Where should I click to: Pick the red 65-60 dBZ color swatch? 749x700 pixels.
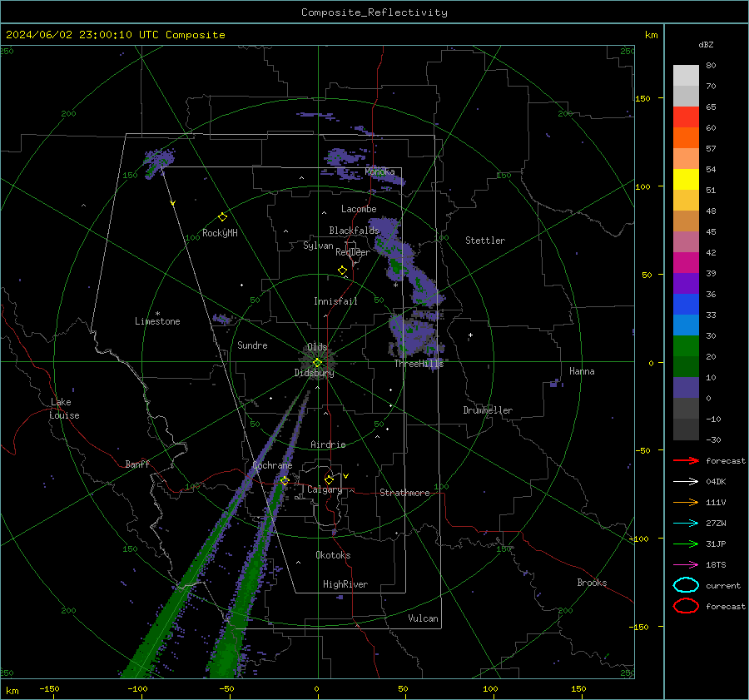pyautogui.click(x=686, y=117)
